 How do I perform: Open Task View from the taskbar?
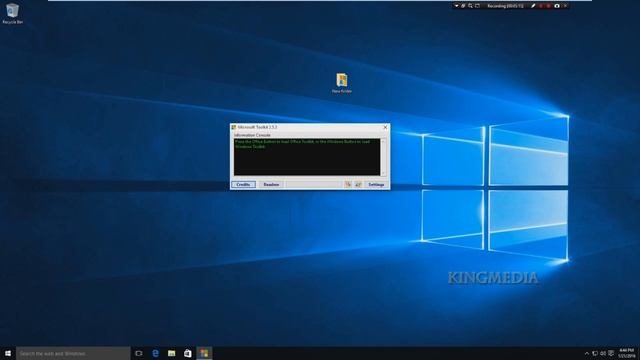coord(139,353)
